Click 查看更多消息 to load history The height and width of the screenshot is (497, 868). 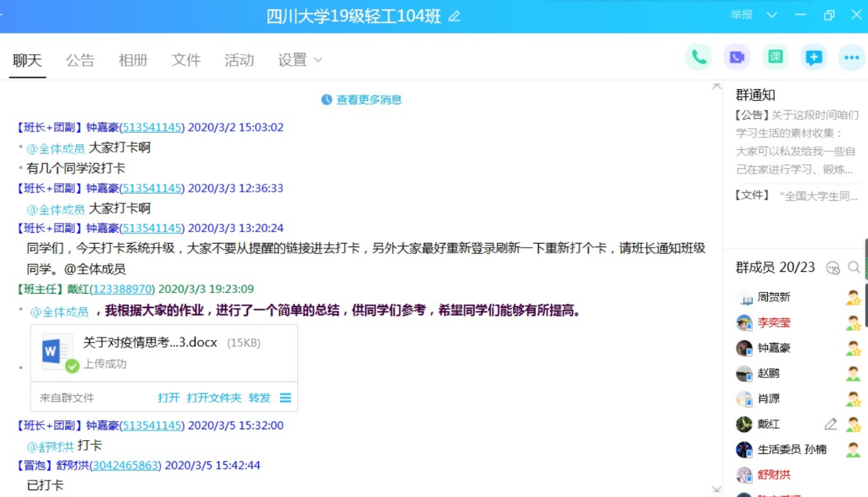click(x=362, y=100)
